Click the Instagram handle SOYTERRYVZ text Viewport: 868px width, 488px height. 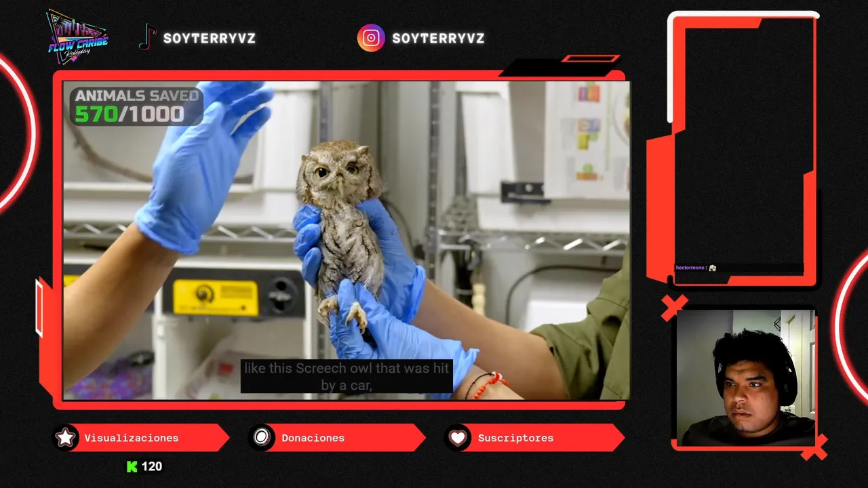(x=439, y=39)
